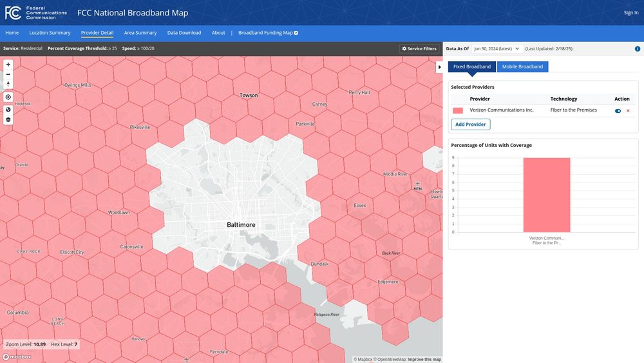The width and height of the screenshot is (644, 363).
Task: Click the Ferndale map label
Action: tap(219, 352)
